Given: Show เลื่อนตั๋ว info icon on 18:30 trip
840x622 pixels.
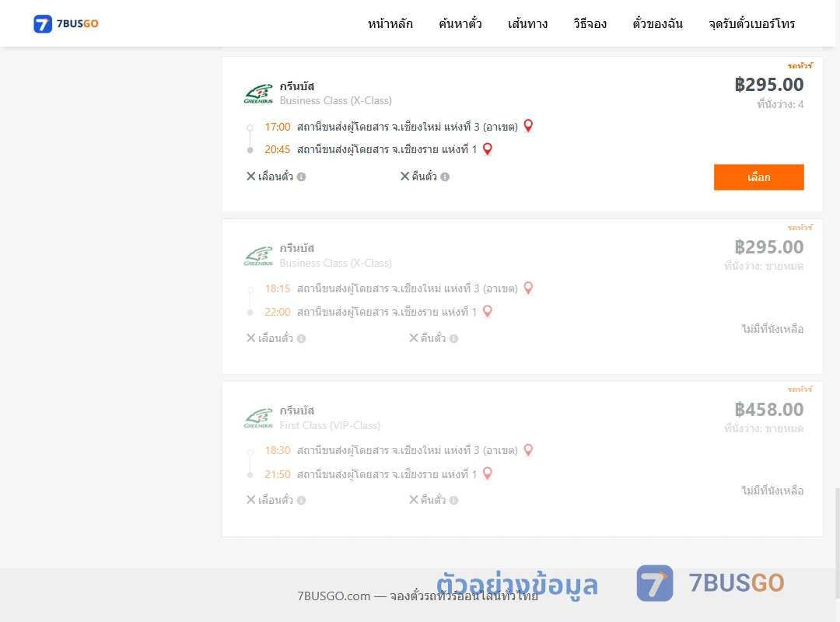Looking at the screenshot, I should click(301, 501).
